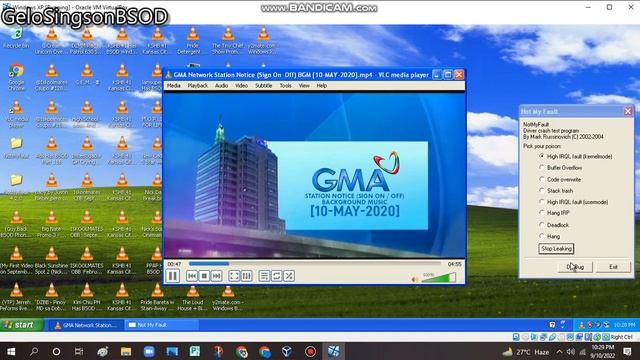Select the Hang radio option
Viewport: 640px width, 360px height.
550,236
